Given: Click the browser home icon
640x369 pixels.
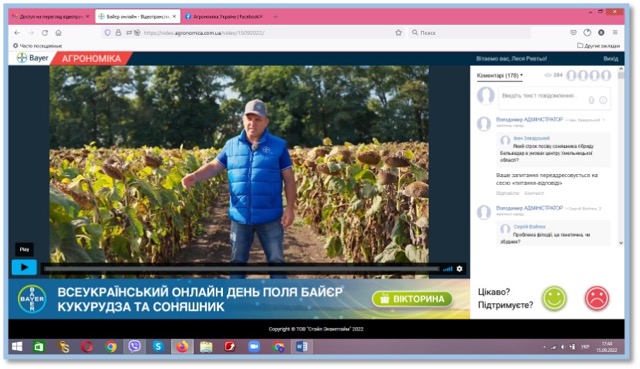Looking at the screenshot, I should coord(58,33).
